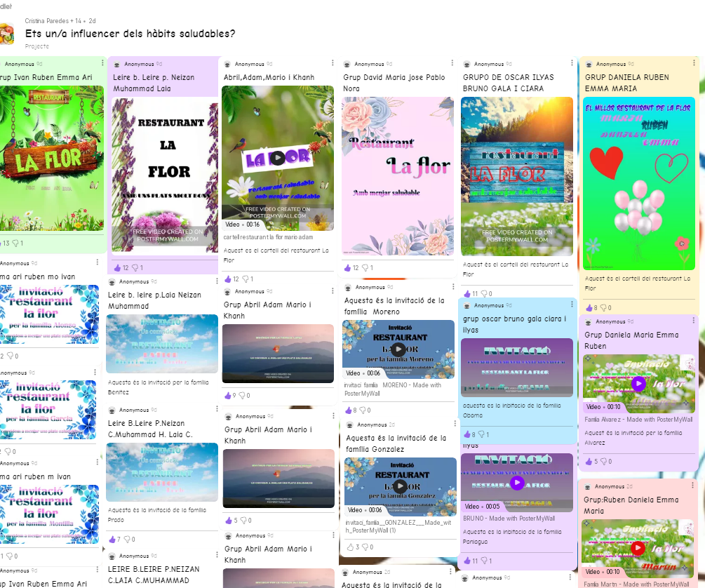The height and width of the screenshot is (588, 705).
Task: Open three-dot menu on família Moreno invitation post
Action: 453,287
